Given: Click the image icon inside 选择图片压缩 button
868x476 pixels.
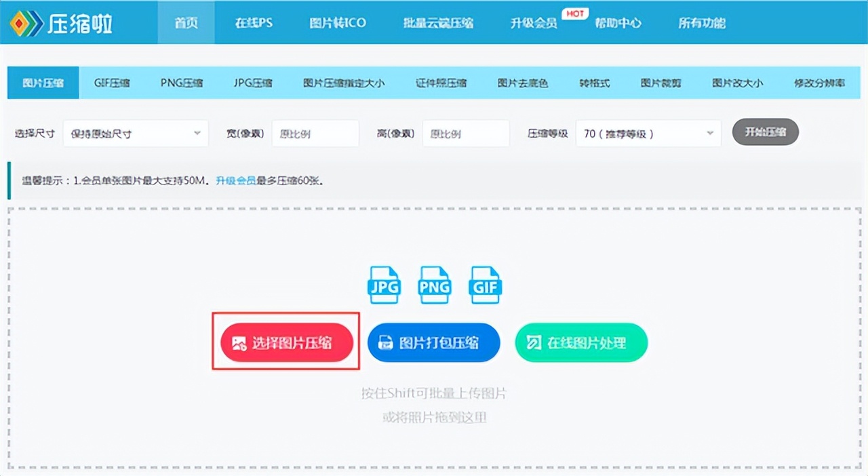Looking at the screenshot, I should [x=239, y=343].
